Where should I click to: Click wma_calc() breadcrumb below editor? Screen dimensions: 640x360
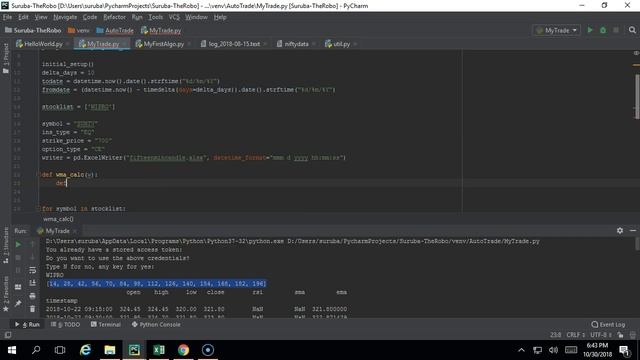(58, 219)
